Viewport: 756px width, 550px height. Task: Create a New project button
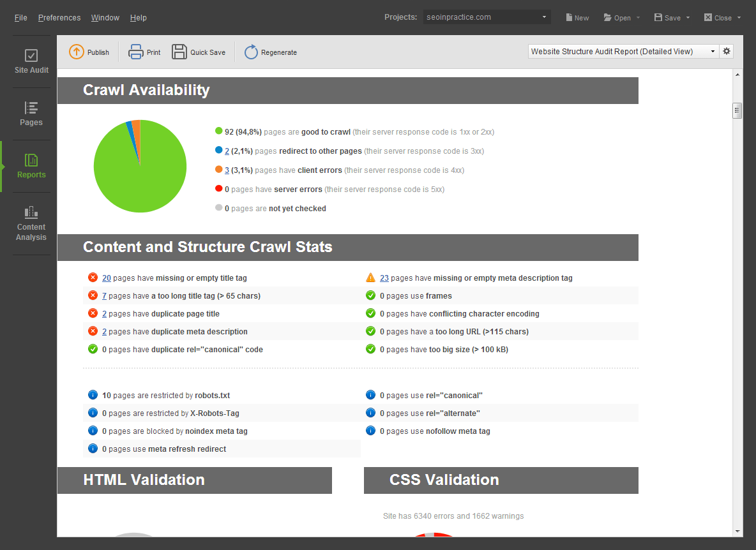577,18
